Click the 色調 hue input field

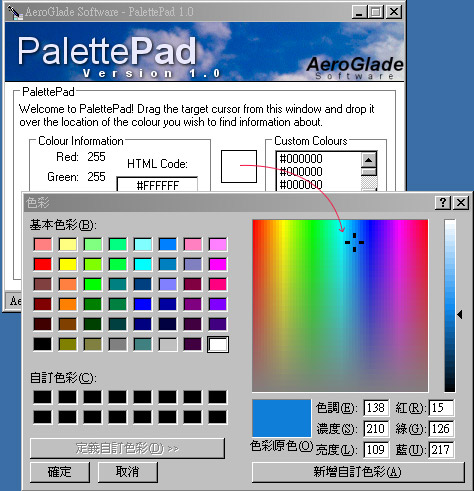tap(376, 408)
